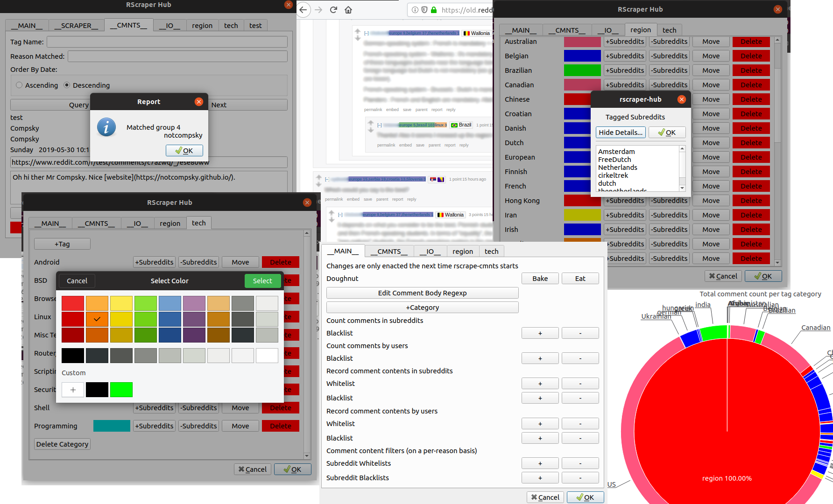The image size is (833, 504).
Task: Click the browser back arrow
Action: point(304,10)
